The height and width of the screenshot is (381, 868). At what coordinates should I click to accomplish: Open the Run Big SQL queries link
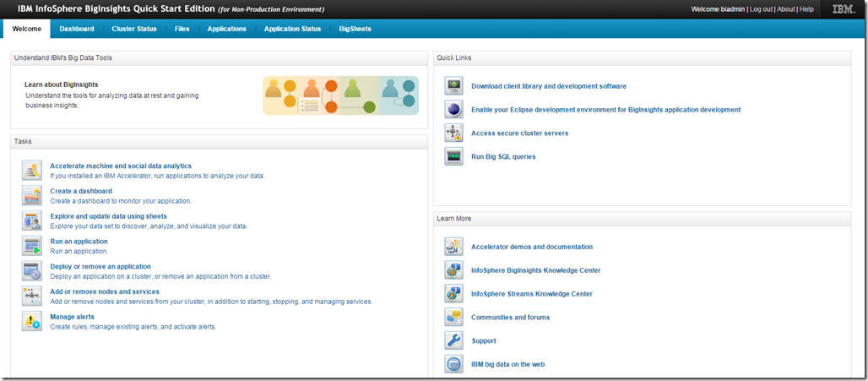click(x=503, y=157)
